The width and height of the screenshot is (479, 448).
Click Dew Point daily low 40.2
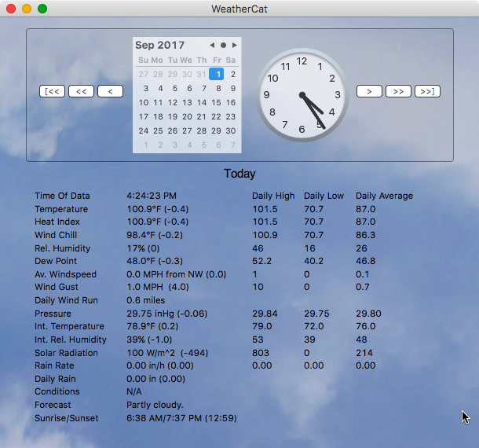pos(314,261)
